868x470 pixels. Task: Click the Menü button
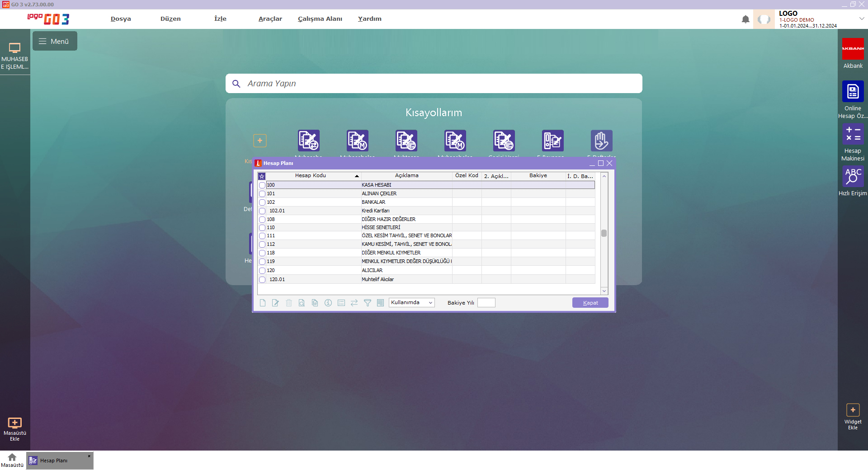[x=55, y=41]
